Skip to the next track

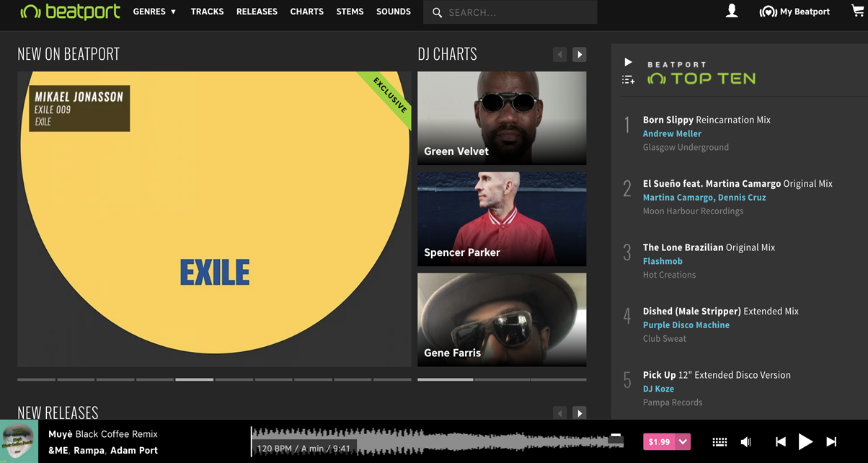[831, 442]
